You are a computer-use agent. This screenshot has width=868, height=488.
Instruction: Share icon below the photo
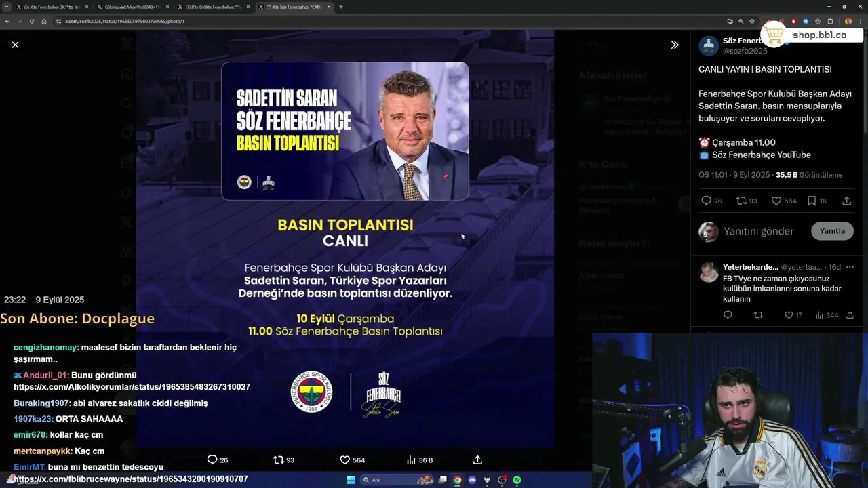pos(477,460)
